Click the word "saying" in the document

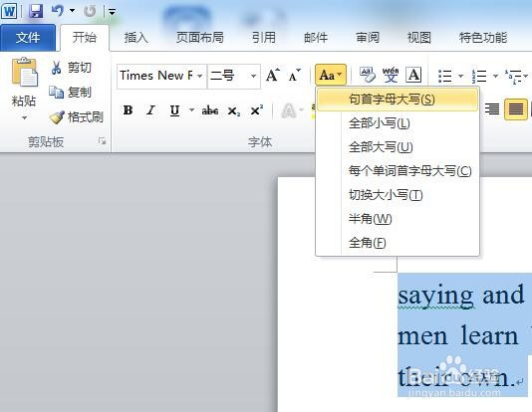(x=436, y=297)
